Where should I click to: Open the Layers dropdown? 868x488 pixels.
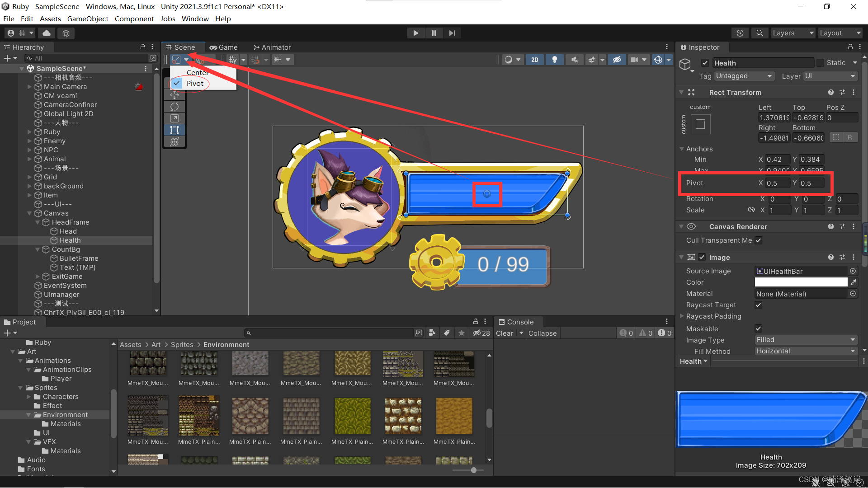[x=792, y=33]
